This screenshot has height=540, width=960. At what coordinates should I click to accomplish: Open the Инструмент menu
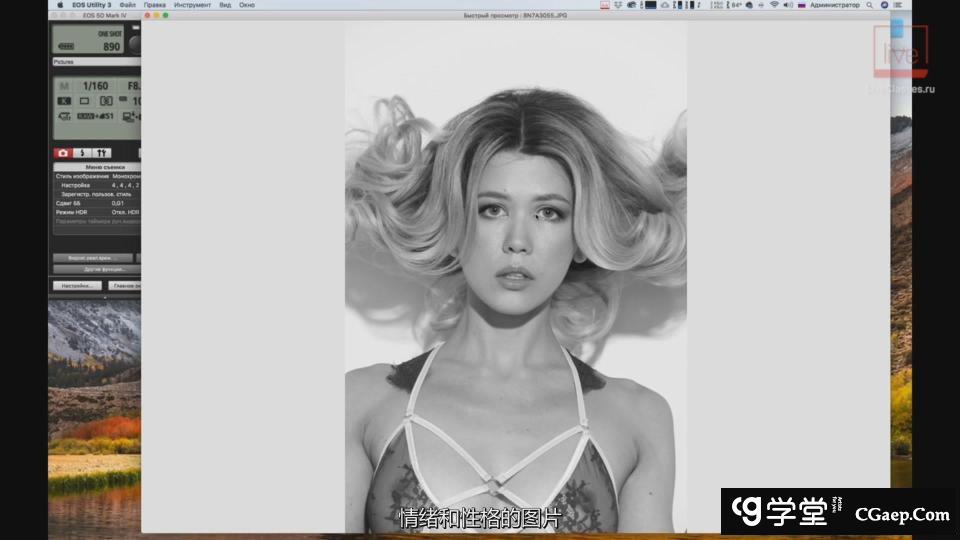(192, 5)
